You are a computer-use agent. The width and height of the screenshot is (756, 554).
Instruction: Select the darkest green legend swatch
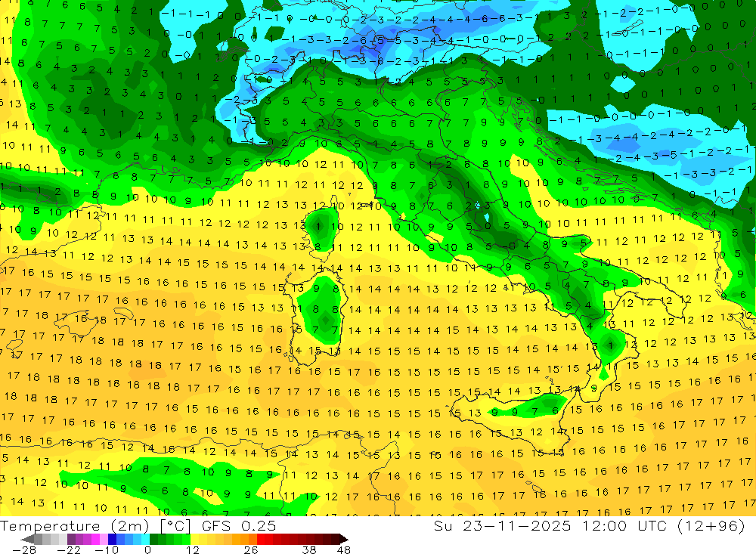tap(153, 539)
